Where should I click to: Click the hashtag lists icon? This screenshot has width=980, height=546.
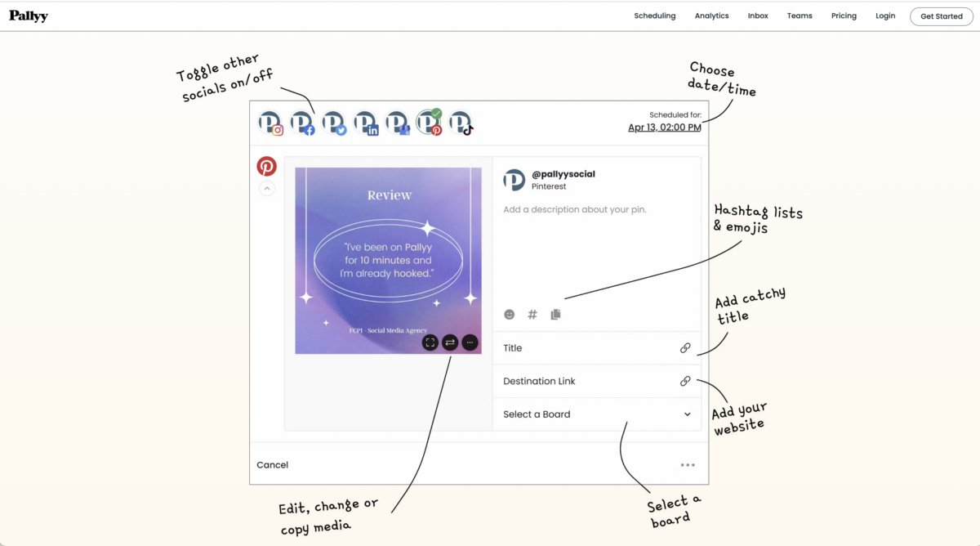tap(532, 315)
